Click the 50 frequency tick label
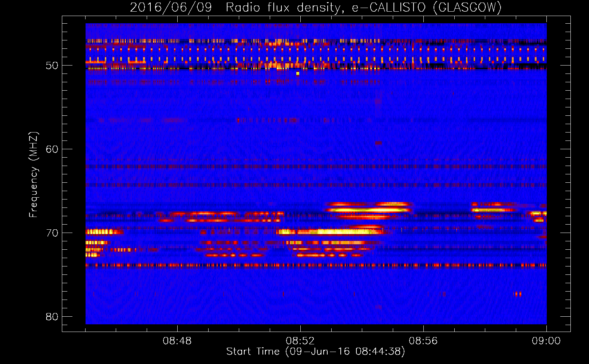This screenshot has width=589, height=364. click(52, 66)
